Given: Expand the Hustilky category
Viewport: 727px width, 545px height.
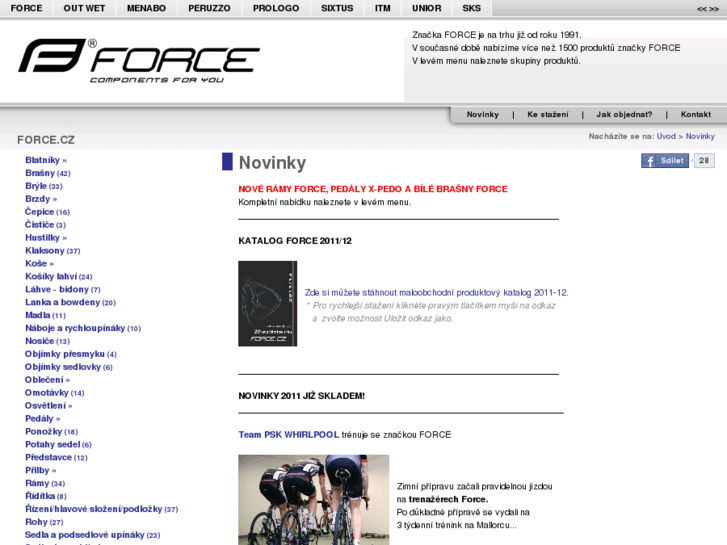Looking at the screenshot, I should pos(46,238).
